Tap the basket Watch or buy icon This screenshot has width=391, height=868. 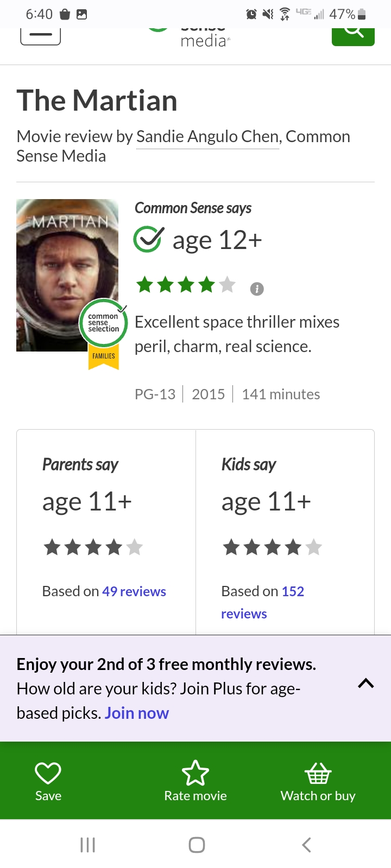point(318,773)
